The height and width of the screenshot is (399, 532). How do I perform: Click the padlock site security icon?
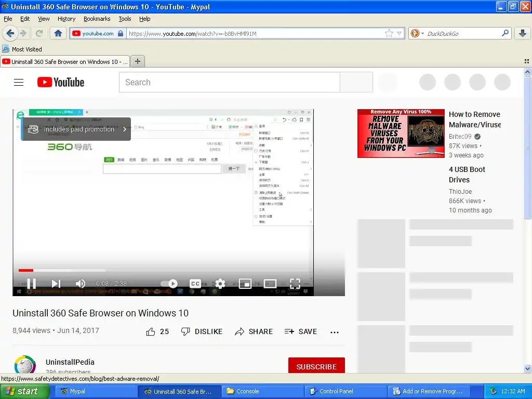[x=121, y=33]
